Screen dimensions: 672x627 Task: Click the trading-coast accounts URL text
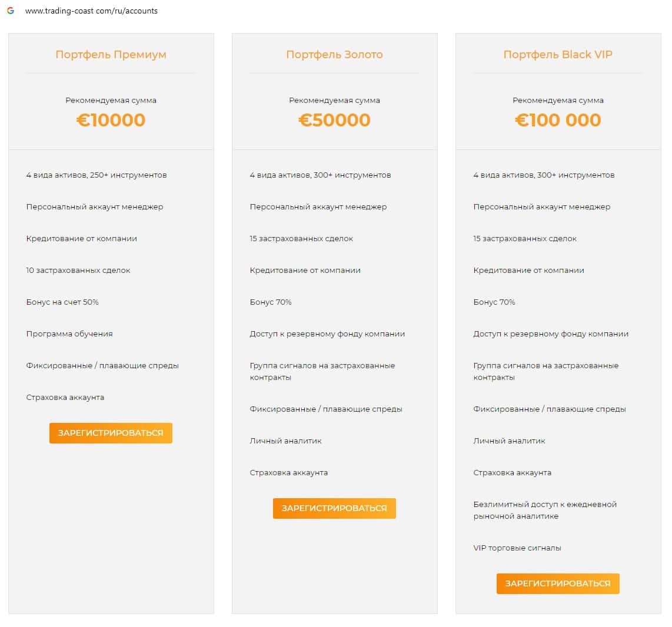click(91, 11)
